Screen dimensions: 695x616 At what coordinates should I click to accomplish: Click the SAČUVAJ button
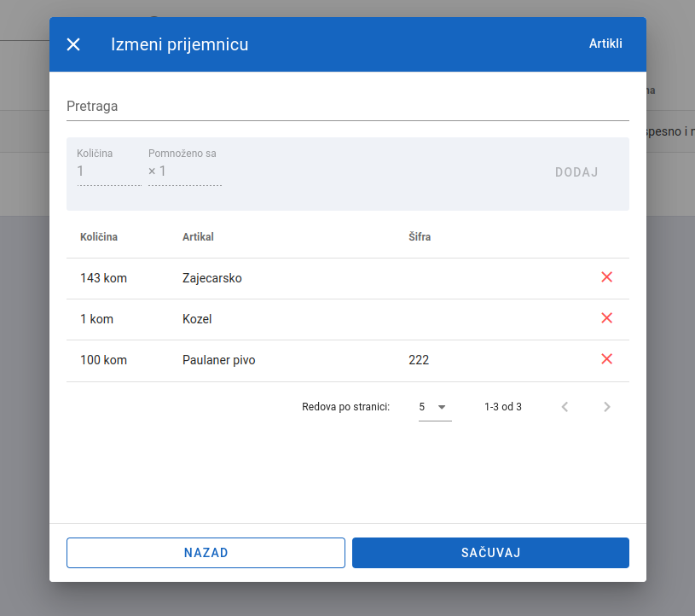(x=490, y=553)
